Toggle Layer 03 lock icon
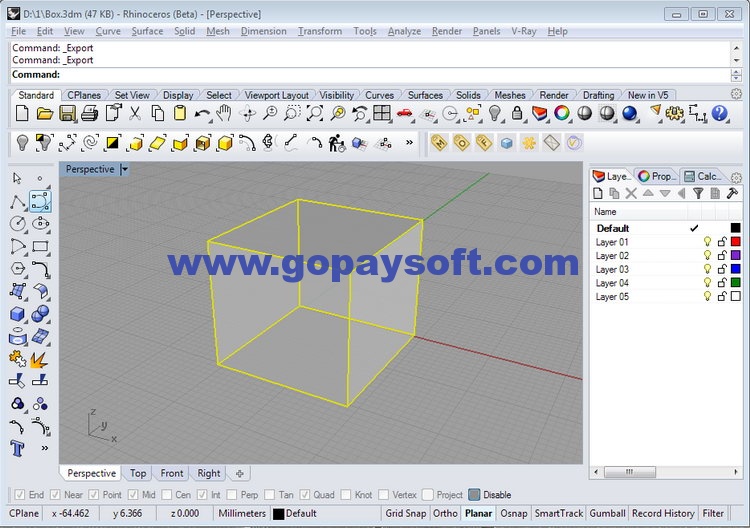750x528 pixels. (x=722, y=269)
